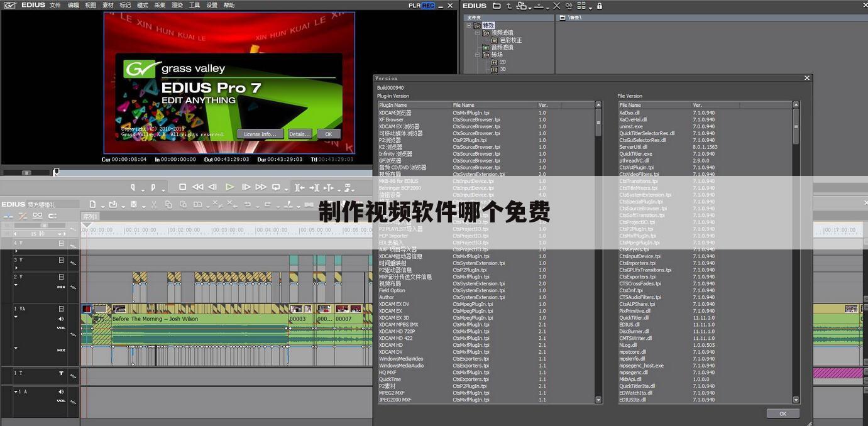Click the License Info button on the splash dialog
The width and height of the screenshot is (868, 426).
click(x=260, y=134)
